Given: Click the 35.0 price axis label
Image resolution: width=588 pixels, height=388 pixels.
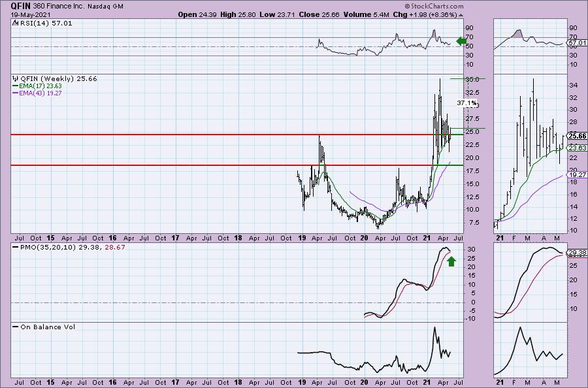Looking at the screenshot, I should coord(472,80).
